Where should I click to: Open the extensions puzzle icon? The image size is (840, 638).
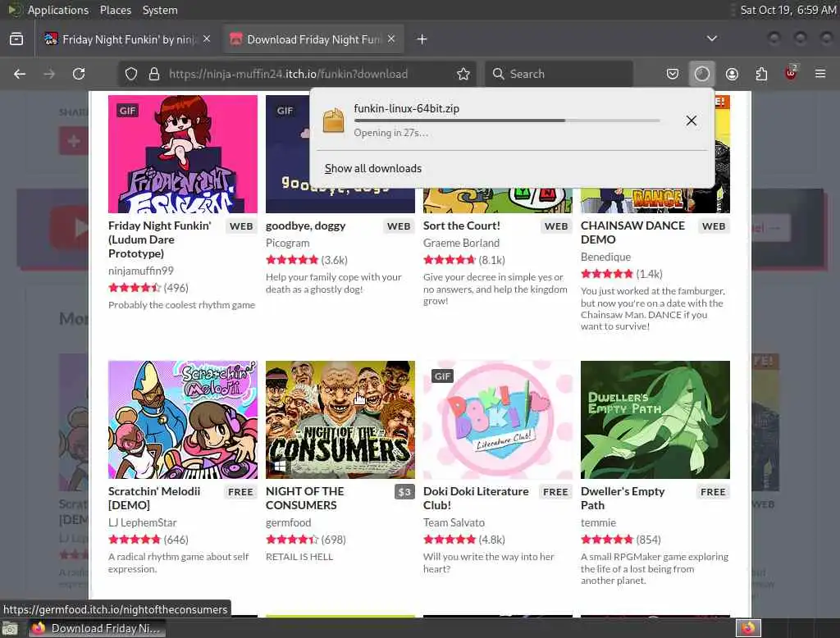pos(761,74)
